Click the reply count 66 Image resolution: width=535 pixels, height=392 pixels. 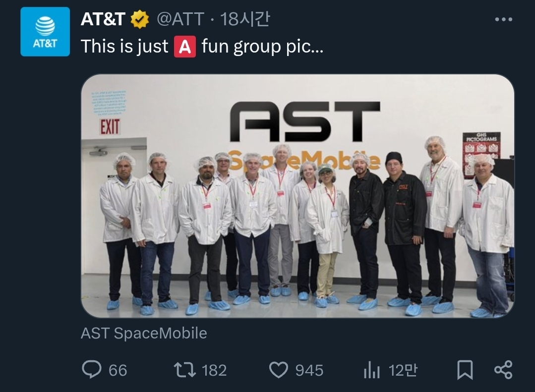click(118, 370)
